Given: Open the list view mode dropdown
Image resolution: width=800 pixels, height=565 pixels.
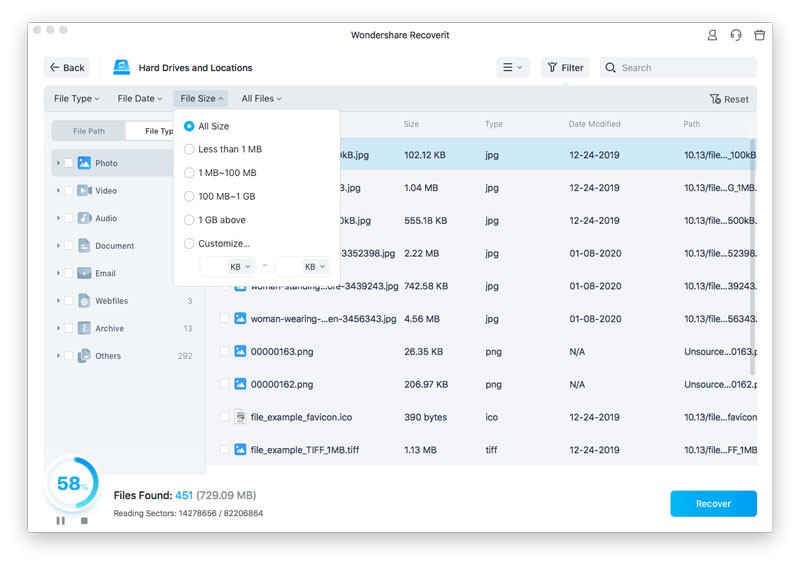Looking at the screenshot, I should pyautogui.click(x=513, y=67).
